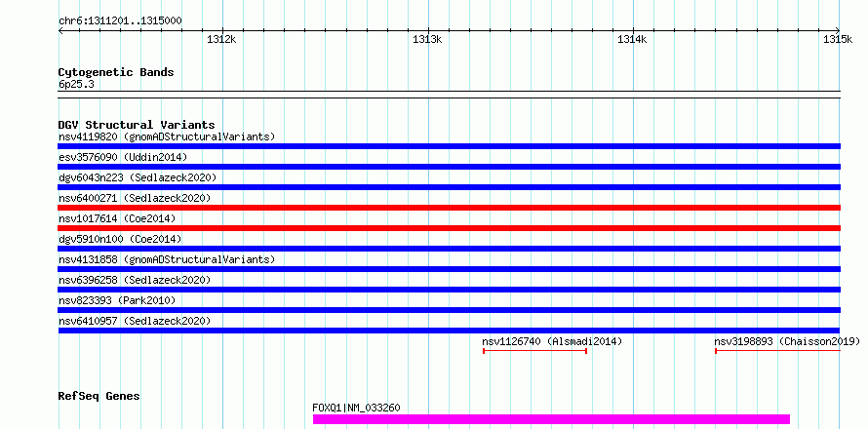Click the 1314k ruler label
868x429 pixels.
point(632,39)
